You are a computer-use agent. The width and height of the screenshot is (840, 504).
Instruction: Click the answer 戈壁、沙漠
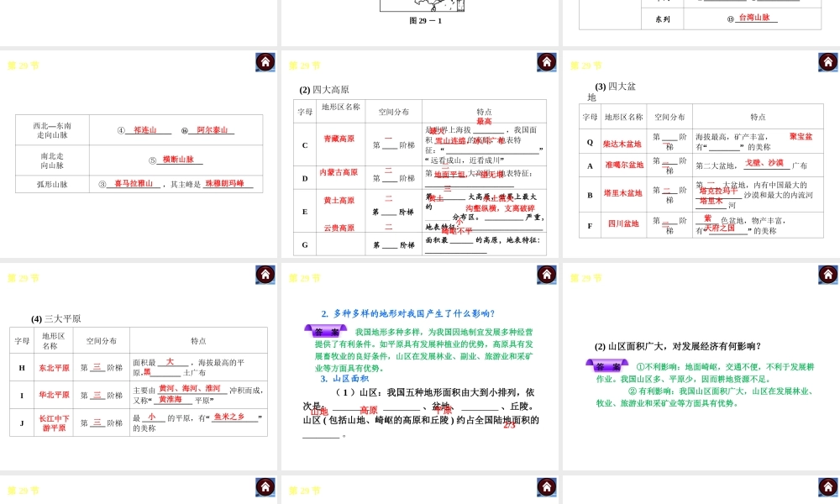tap(764, 163)
